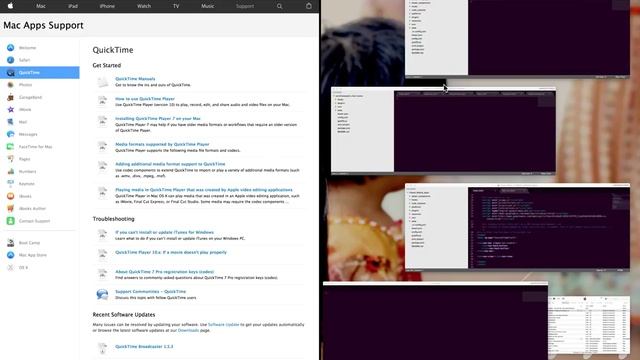
Task: Follow the Software Update inline link
Action: click(224, 324)
